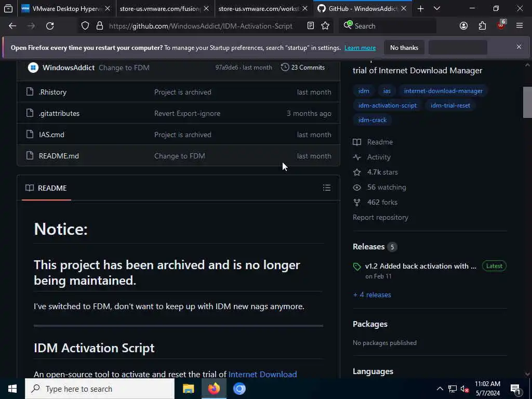Open the .Rhistory file

point(52,92)
